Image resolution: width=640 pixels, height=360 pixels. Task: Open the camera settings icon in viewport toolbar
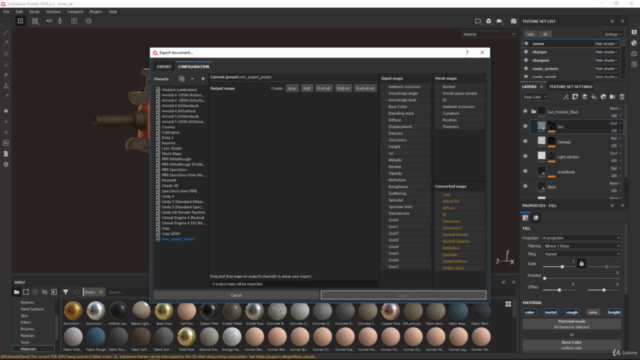(x=500, y=21)
